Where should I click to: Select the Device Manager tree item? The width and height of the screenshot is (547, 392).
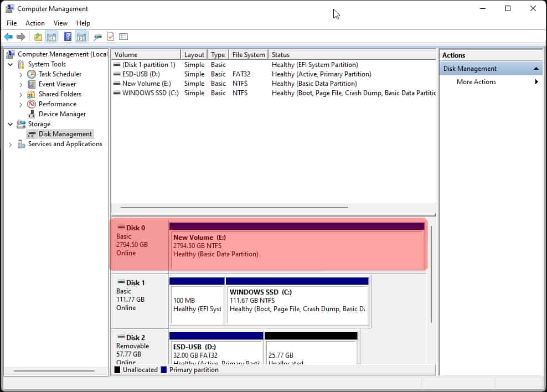pos(62,114)
